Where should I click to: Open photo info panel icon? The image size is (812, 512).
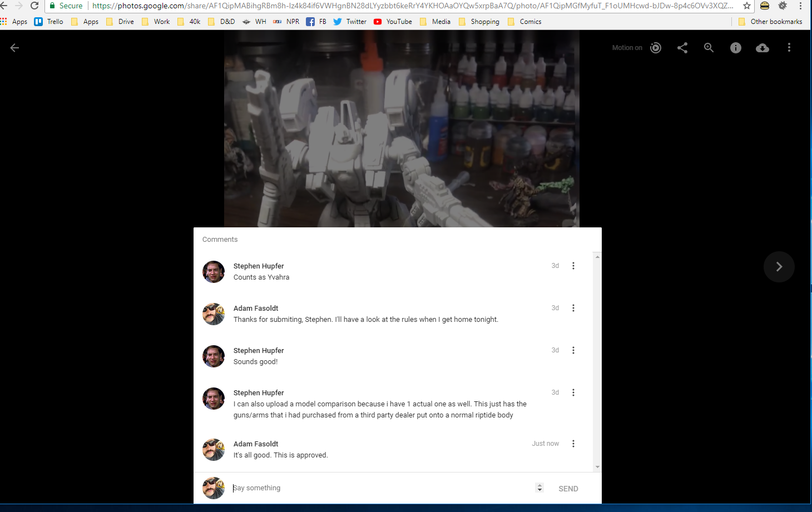736,48
